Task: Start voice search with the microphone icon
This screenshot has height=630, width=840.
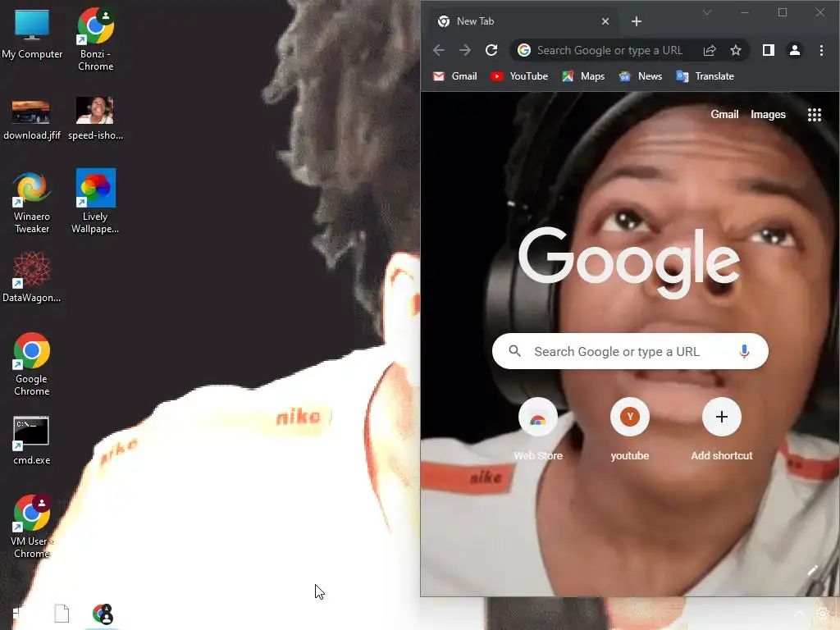Action: tap(744, 351)
